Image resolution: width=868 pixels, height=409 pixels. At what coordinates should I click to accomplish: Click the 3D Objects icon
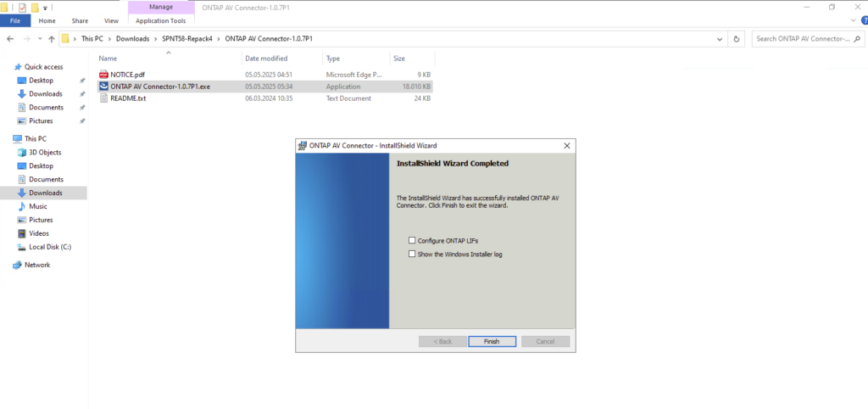point(22,153)
